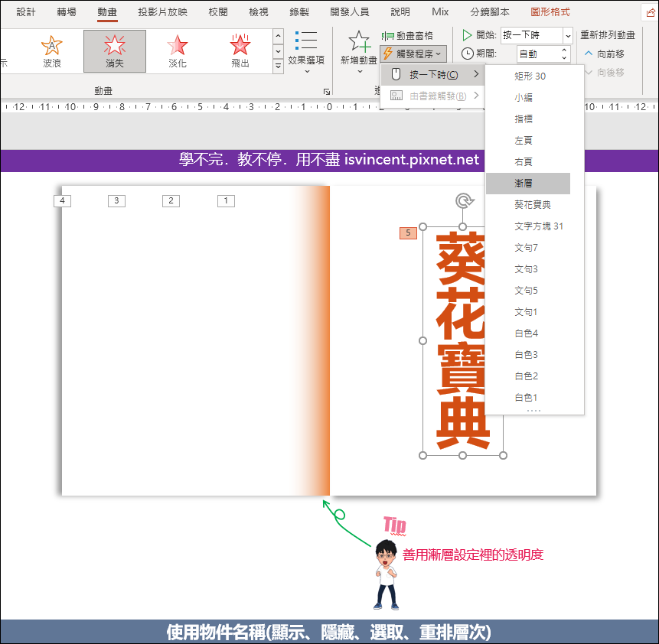Expand the 效果選項 dropdown chevron
Viewport: 659px width, 644px height.
click(307, 72)
